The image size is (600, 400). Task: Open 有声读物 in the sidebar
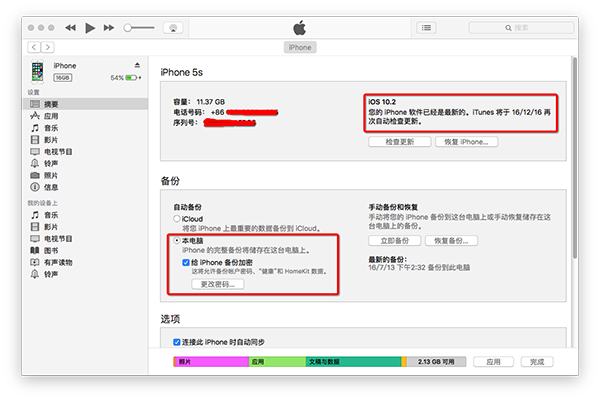[86, 262]
